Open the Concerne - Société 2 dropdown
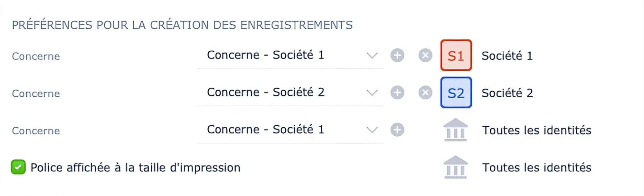 point(290,93)
